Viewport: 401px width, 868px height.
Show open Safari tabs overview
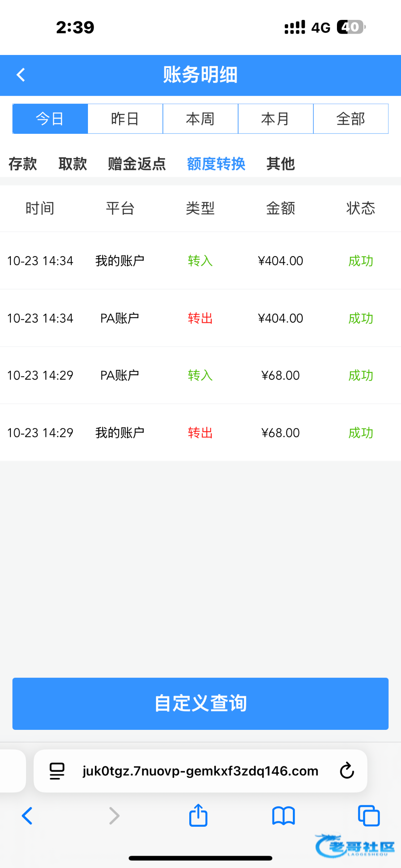point(369,816)
